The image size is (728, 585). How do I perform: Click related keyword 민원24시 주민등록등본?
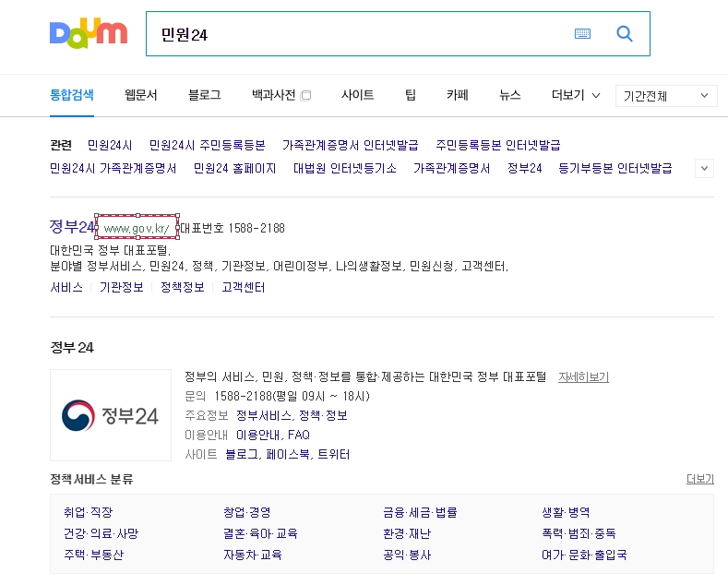[x=207, y=145]
